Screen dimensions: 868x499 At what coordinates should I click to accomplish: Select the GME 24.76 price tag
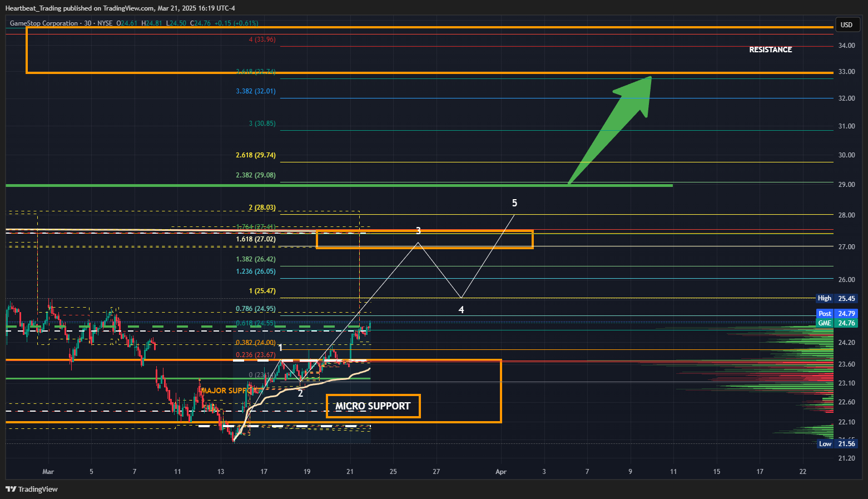(837, 323)
